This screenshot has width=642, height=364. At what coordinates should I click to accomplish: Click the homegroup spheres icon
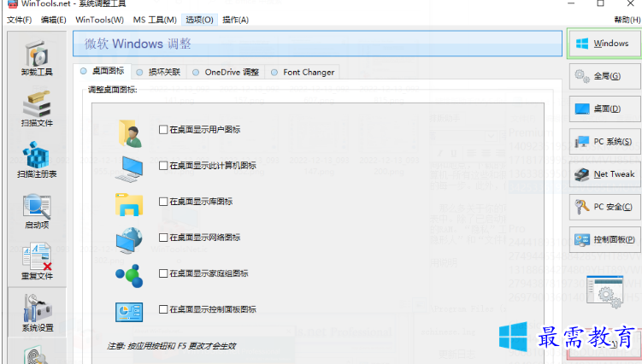(x=129, y=276)
